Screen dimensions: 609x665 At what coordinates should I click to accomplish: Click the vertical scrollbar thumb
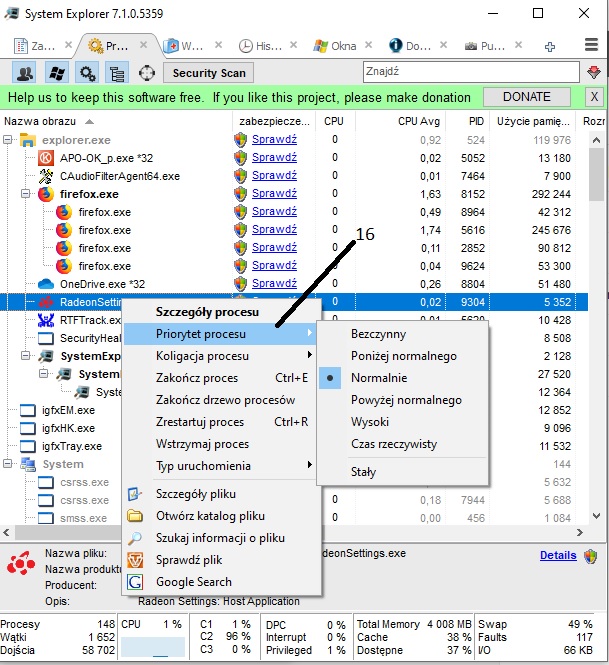[596, 174]
